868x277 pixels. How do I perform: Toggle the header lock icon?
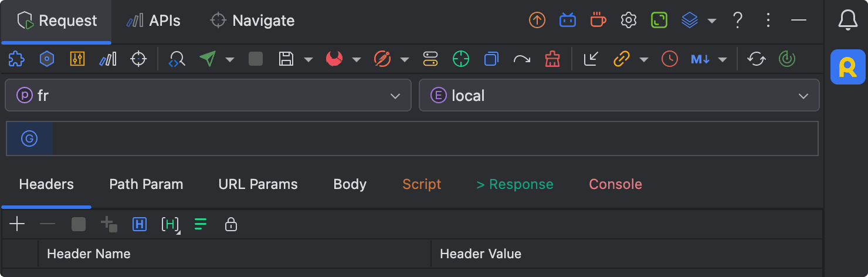point(231,224)
